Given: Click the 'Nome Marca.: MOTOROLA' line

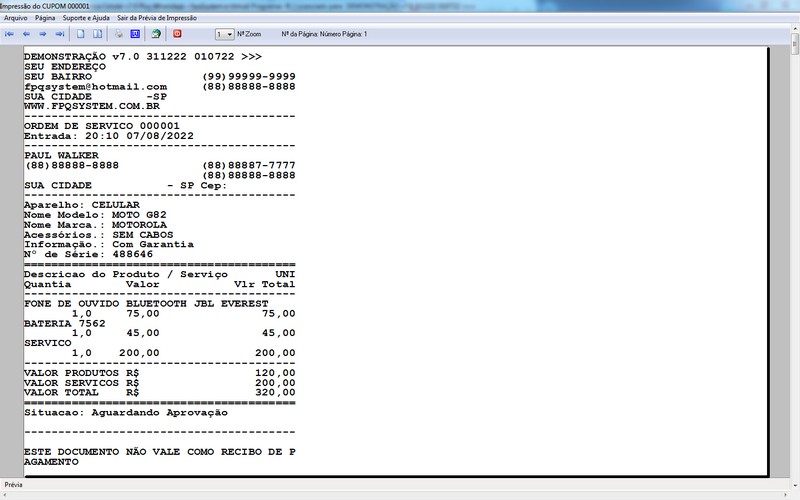Looking at the screenshot, I should point(95,225).
